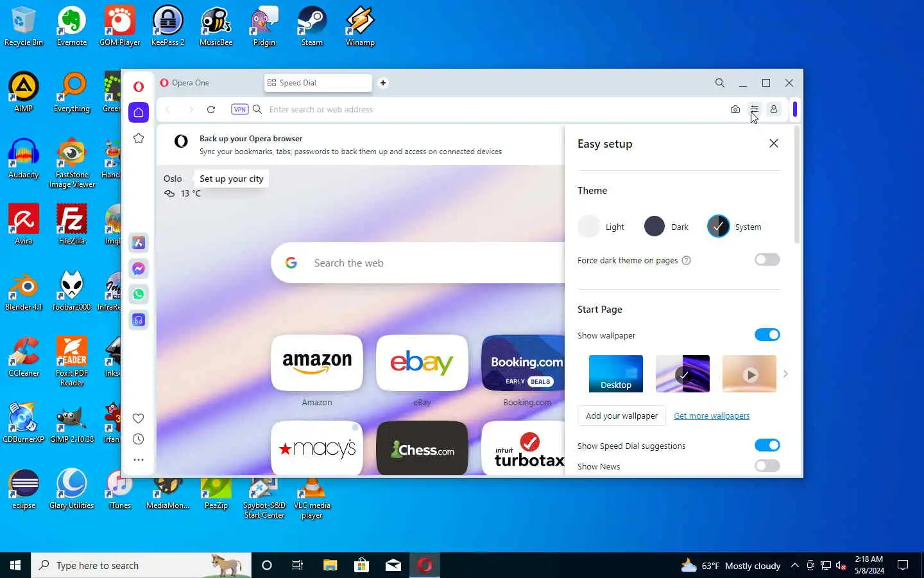The width and height of the screenshot is (924, 578).
Task: Click the Easy setup panel scrollbar
Action: click(x=797, y=185)
